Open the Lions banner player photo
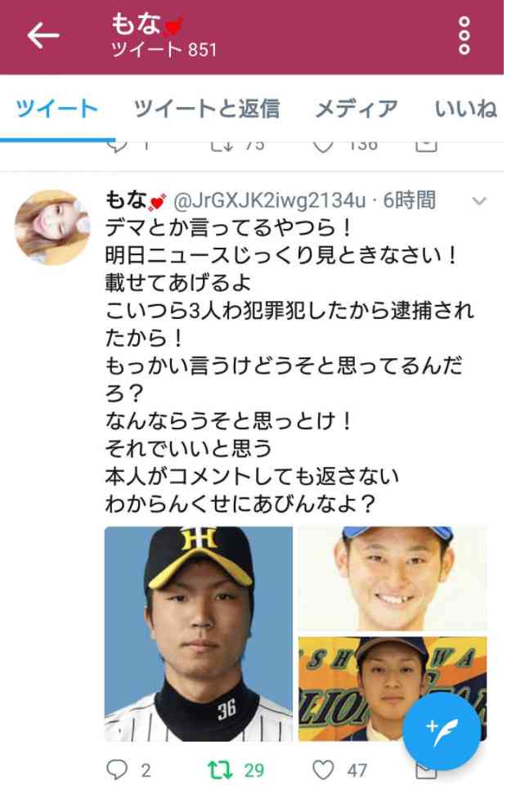The height and width of the screenshot is (812, 516). (x=393, y=689)
